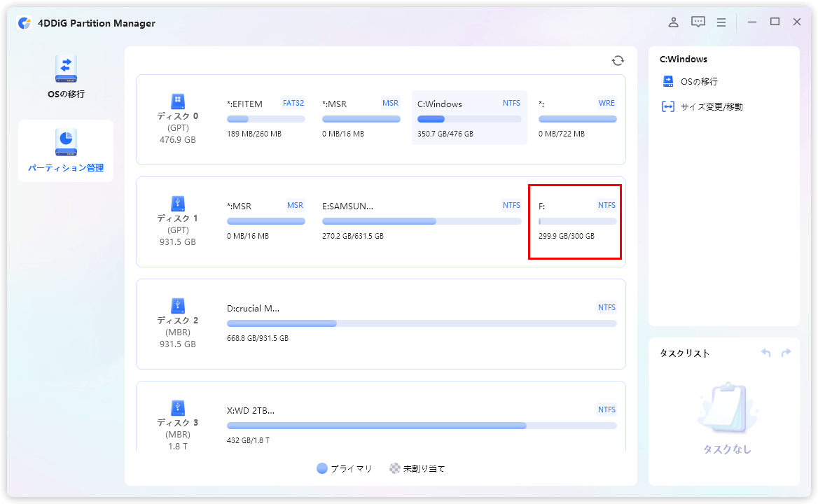Click the OSの移行 icon in right panel

(667, 81)
